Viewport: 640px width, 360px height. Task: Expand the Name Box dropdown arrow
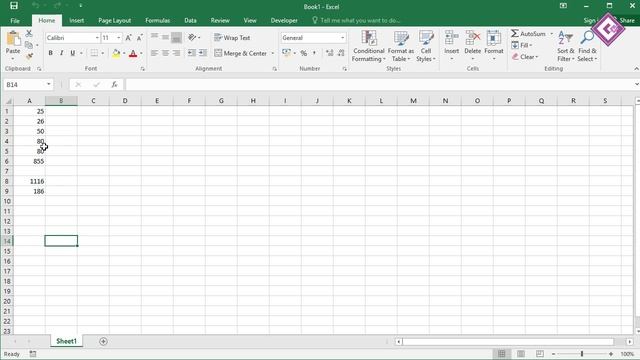[x=49, y=84]
